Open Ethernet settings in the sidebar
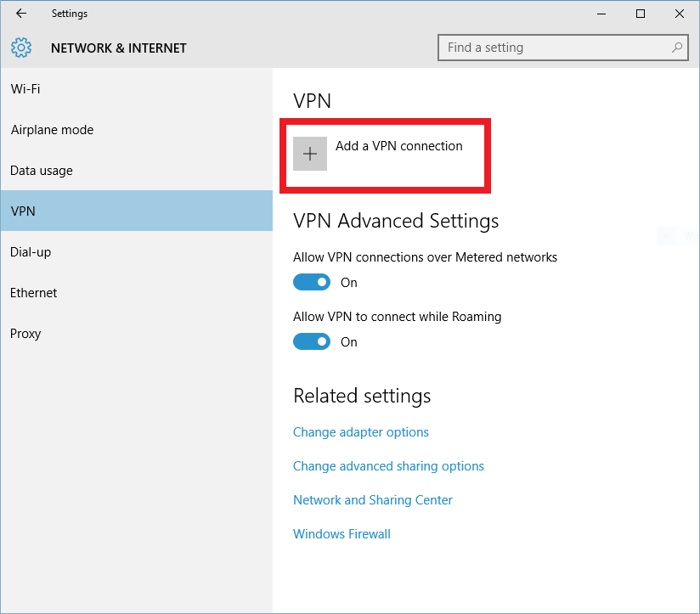 (x=34, y=293)
